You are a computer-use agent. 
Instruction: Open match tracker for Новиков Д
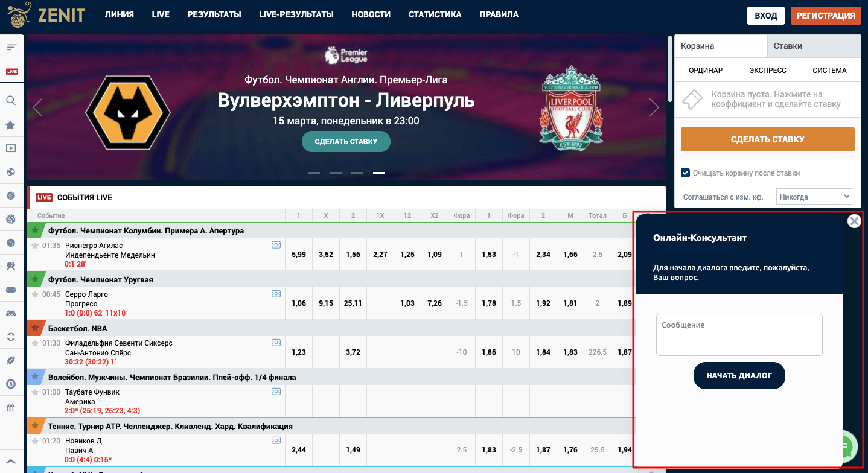tap(276, 440)
